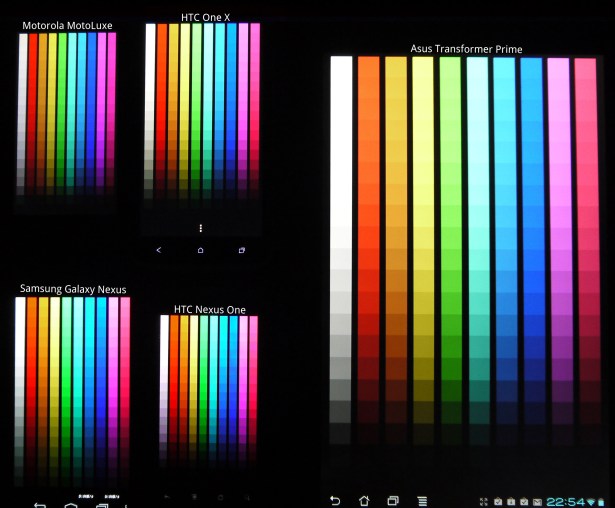
Task: Tap the Samsung Galaxy Nexus recent apps icon
Action: (x=102, y=506)
